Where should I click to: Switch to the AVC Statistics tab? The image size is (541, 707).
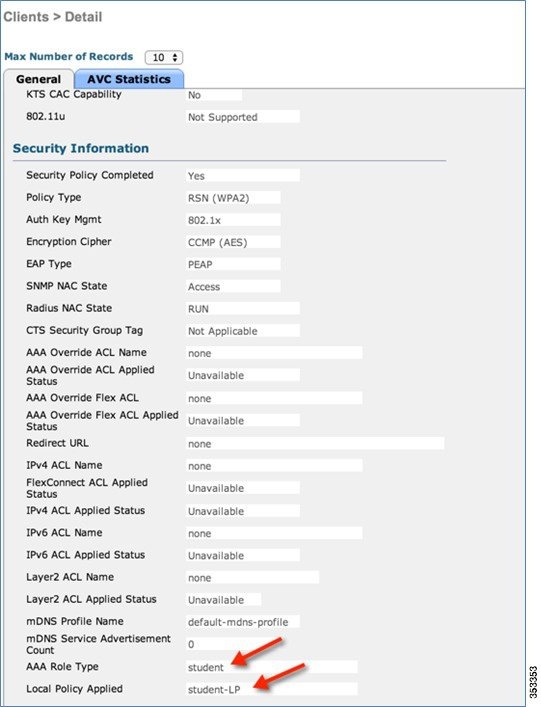[x=129, y=79]
